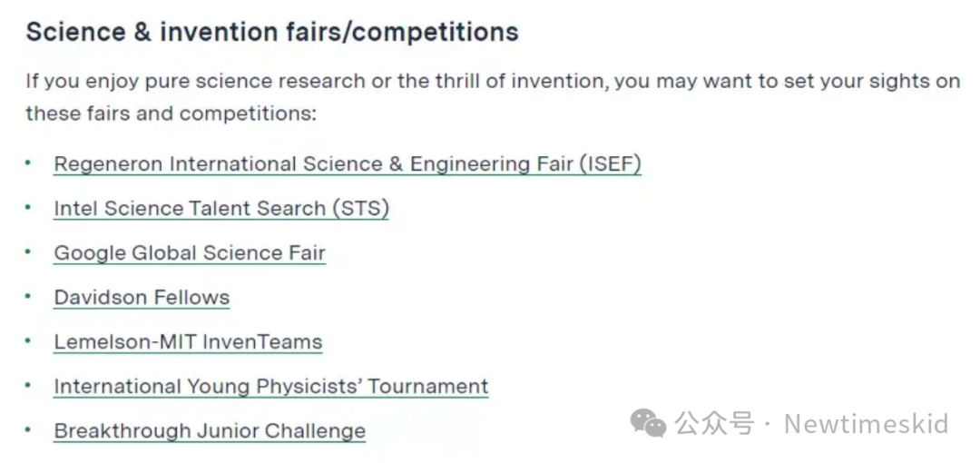This screenshot has width=980, height=463.
Task: Click the Newtimeskid watermark text
Action: point(867,424)
